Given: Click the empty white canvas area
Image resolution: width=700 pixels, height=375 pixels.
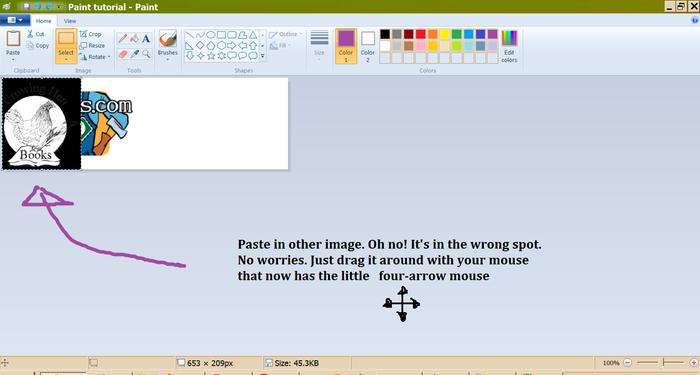Looking at the screenshot, I should pos(210,124).
